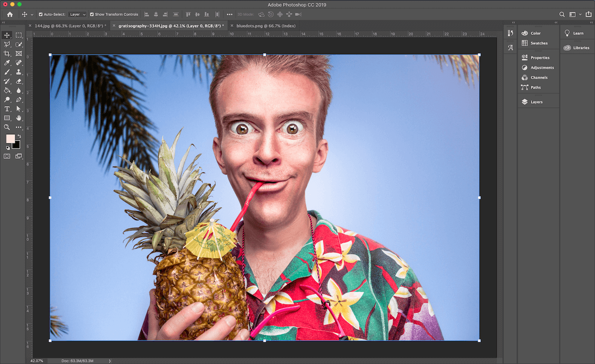Click the foreground color swatch
Image resolution: width=595 pixels, height=364 pixels.
(11, 138)
